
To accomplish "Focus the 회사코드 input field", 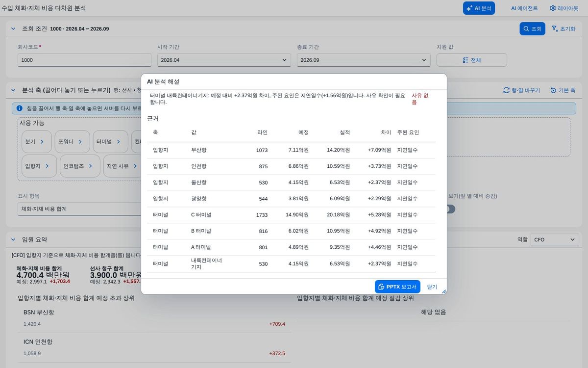I will [x=84, y=60].
